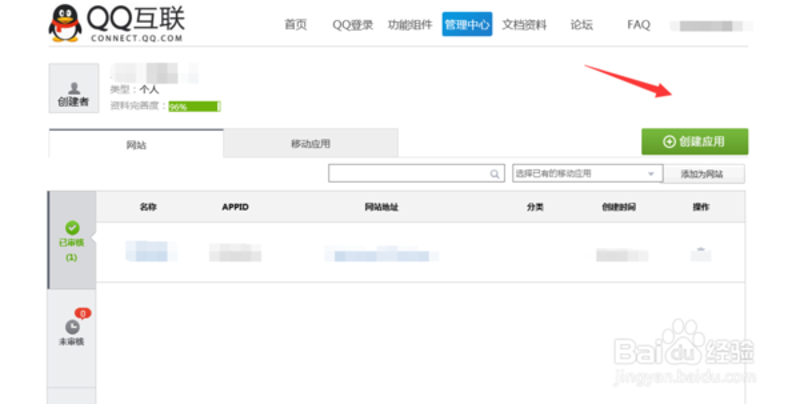Click the green 创建应用 button
Screen dimensions: 800x404
695,141
